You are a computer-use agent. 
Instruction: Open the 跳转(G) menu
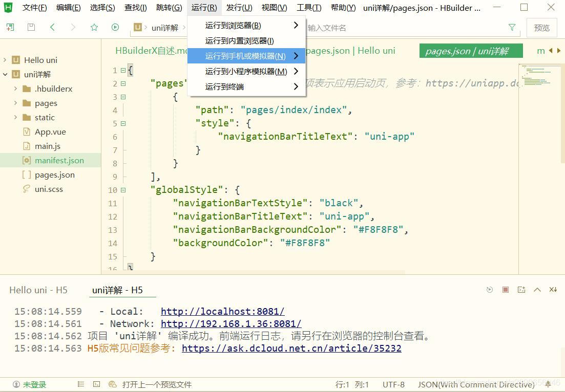point(170,8)
